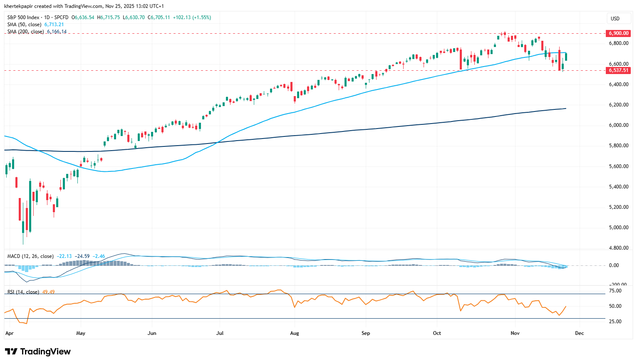Click the red 6,537.51 price label
Screen dimensions: 637x364
pos(618,70)
